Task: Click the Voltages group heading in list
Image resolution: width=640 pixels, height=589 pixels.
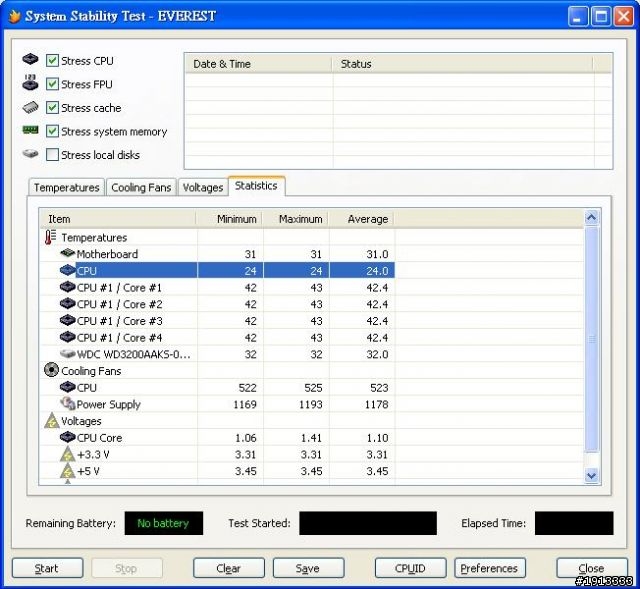Action: click(81, 421)
